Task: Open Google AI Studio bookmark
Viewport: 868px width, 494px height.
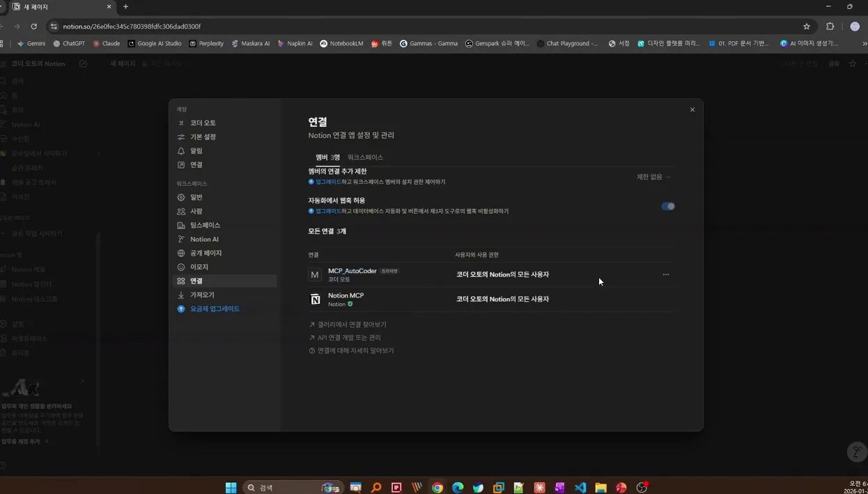Action: (x=154, y=43)
